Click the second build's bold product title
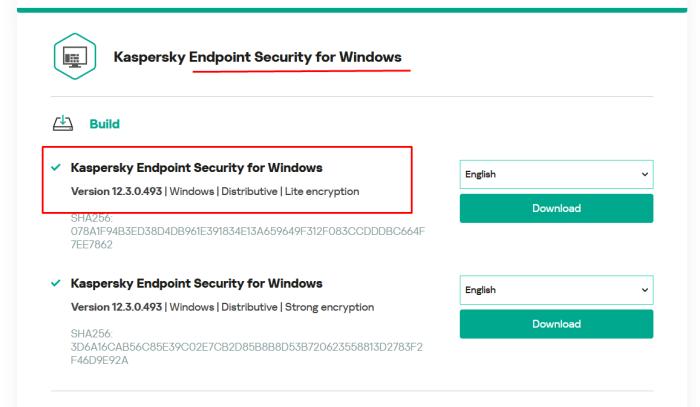Viewport: 700px width, 407px height. coord(196,283)
